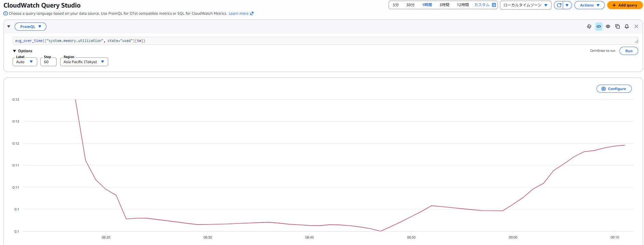Click the 09:10 x-axis label
This screenshot has height=245, width=644.
(615, 237)
